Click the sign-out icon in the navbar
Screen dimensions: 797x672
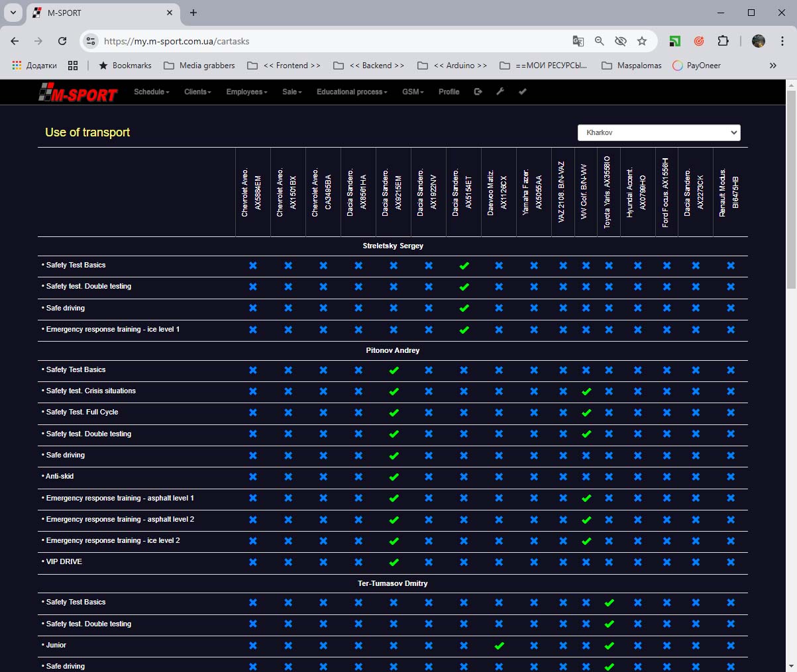click(478, 92)
